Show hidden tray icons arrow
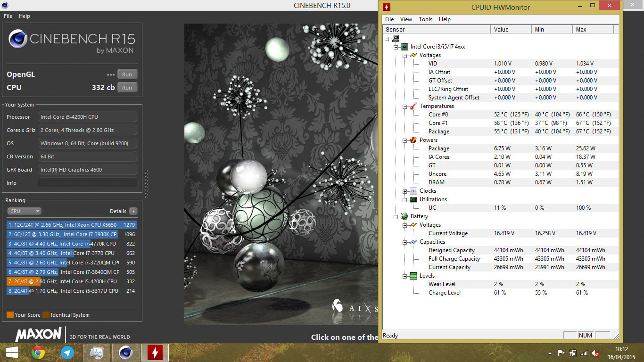 point(550,353)
